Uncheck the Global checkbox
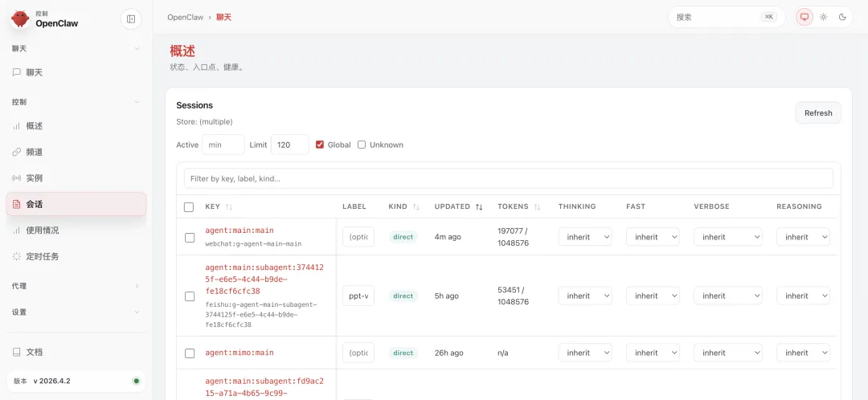 319,145
